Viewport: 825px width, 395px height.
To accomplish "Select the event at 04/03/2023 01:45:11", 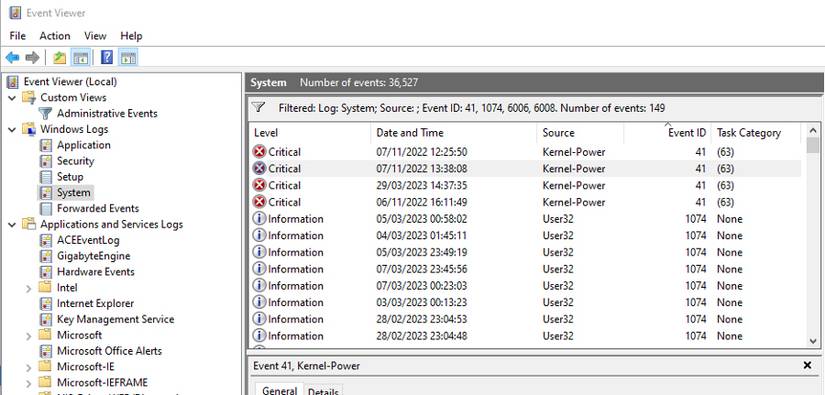I will point(525,236).
